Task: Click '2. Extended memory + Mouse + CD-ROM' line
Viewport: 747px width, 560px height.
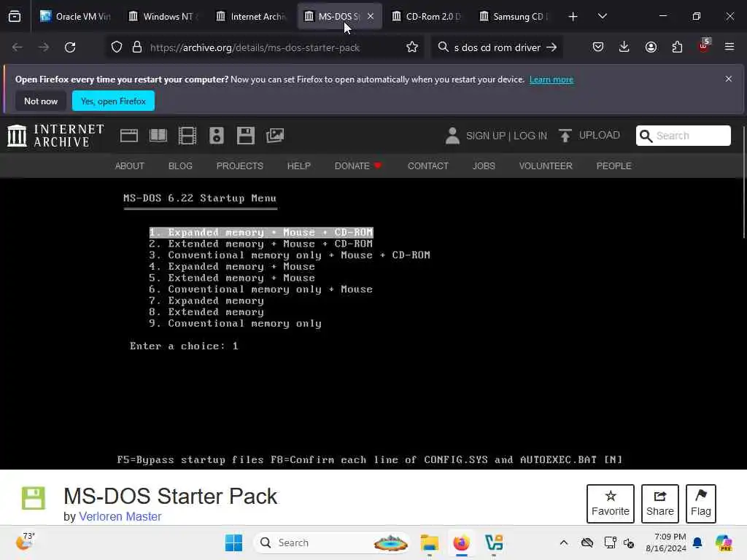Action: 260,244
